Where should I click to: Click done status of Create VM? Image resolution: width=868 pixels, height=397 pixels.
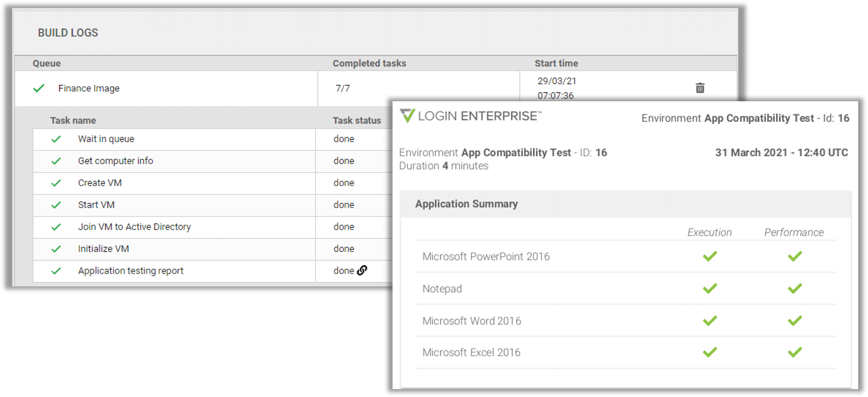(x=343, y=183)
